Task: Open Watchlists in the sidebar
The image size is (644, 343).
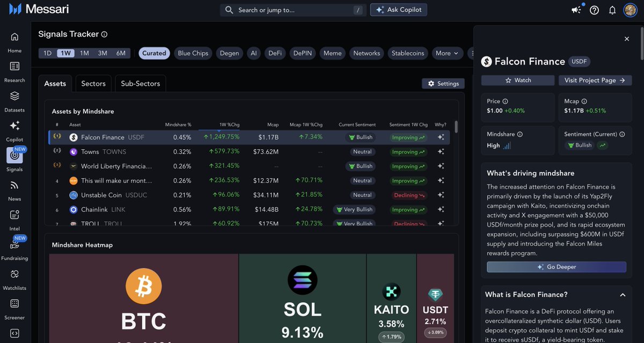Action: pos(14,280)
